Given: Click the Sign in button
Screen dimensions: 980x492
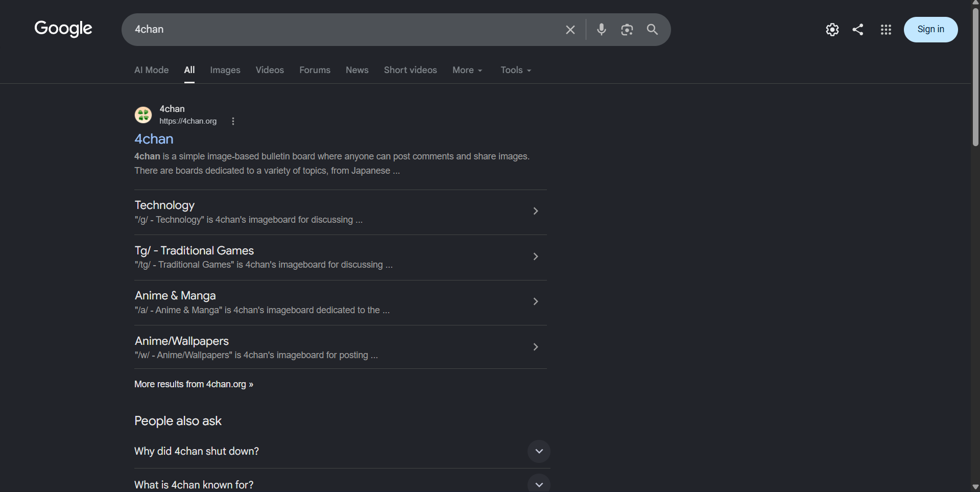Looking at the screenshot, I should [930, 30].
